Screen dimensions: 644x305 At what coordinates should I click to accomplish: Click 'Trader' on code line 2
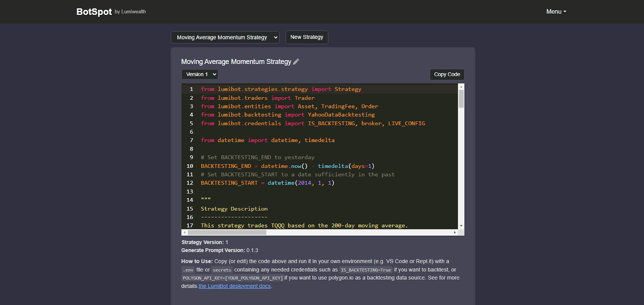(305, 98)
